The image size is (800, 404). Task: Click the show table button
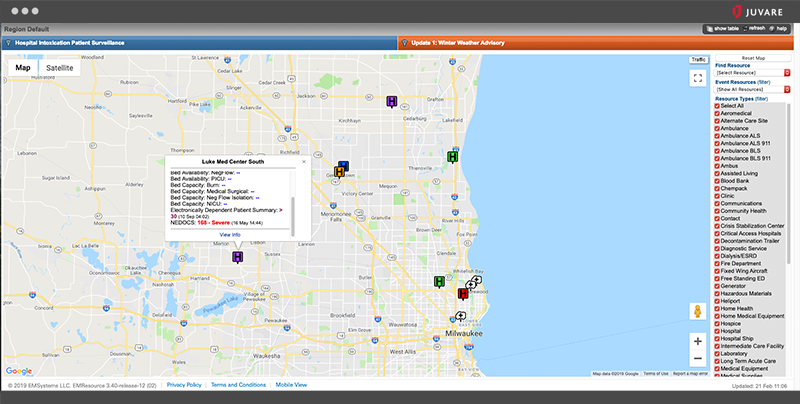[722, 29]
